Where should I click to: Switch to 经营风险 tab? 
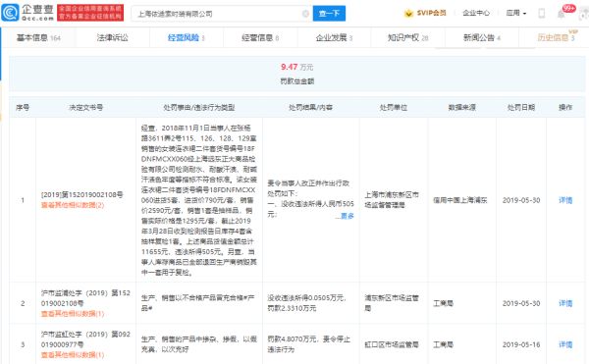[186, 37]
